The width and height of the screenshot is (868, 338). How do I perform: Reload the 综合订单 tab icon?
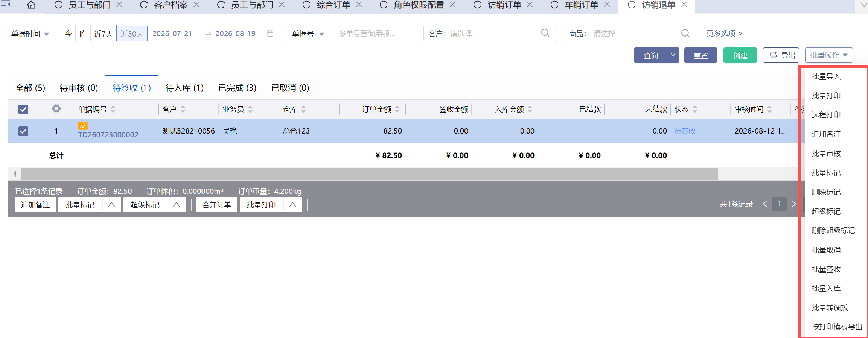click(306, 5)
